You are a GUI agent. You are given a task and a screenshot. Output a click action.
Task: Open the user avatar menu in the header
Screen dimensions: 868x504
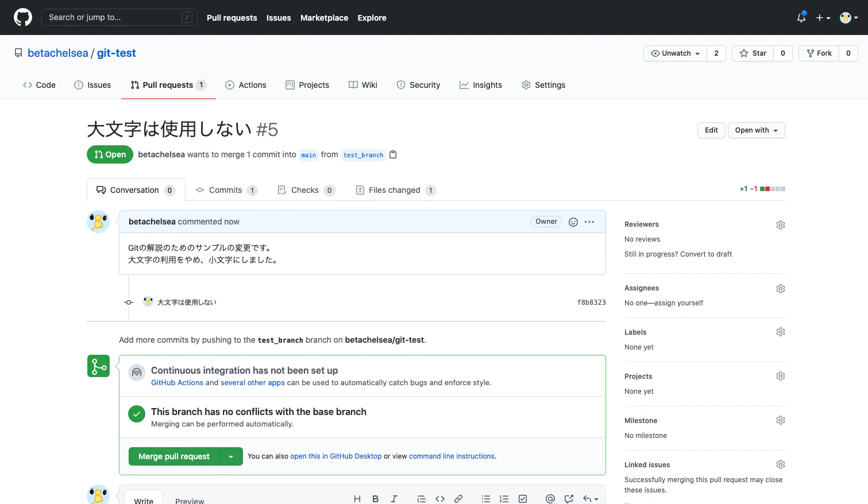click(849, 18)
